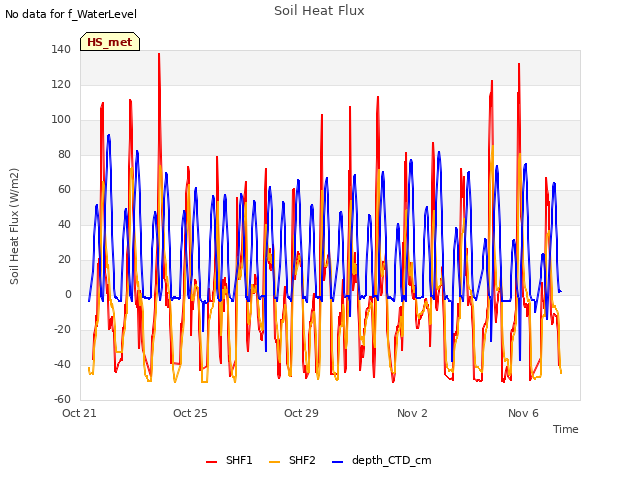Toggle the depth_CTD_cm legend entry
Viewport: 640px width, 480px height.
tap(382, 460)
